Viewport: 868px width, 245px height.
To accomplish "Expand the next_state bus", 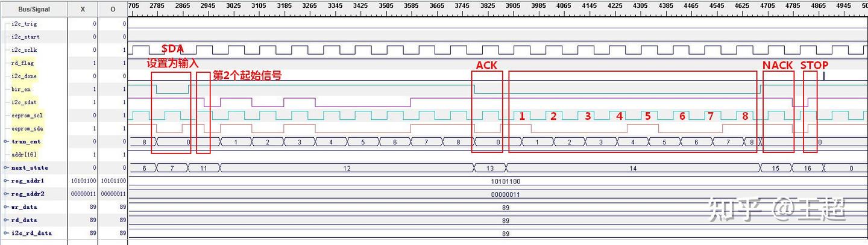I will coord(6,168).
